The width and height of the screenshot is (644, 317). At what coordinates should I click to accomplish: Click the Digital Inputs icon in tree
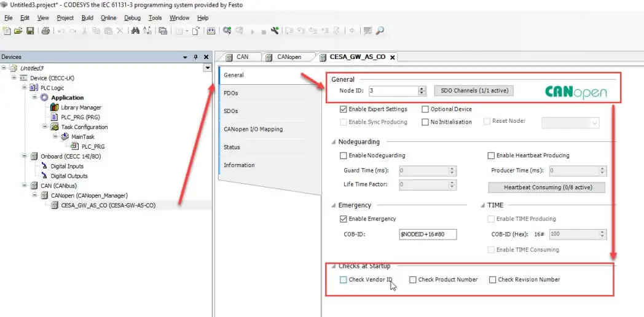pyautogui.click(x=44, y=166)
